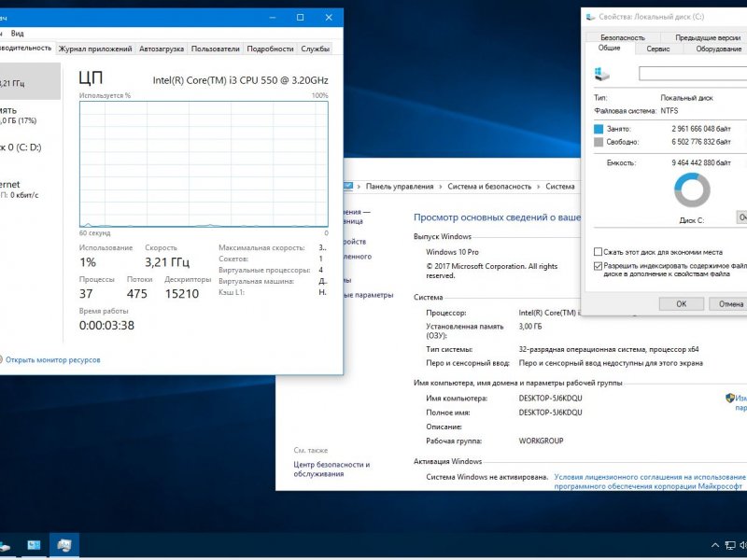Close the Task Manager window
The height and width of the screenshot is (560, 747).
tap(329, 18)
